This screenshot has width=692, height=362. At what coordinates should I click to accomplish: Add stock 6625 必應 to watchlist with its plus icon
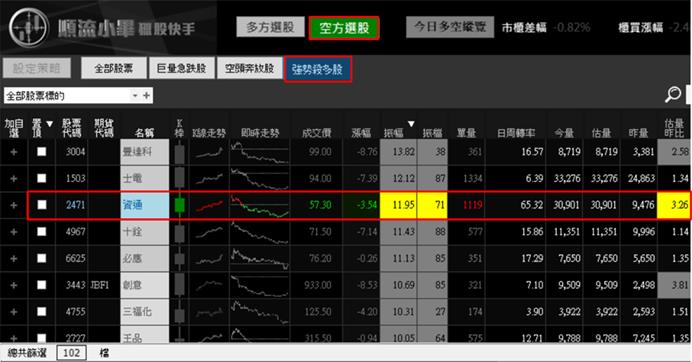click(14, 258)
